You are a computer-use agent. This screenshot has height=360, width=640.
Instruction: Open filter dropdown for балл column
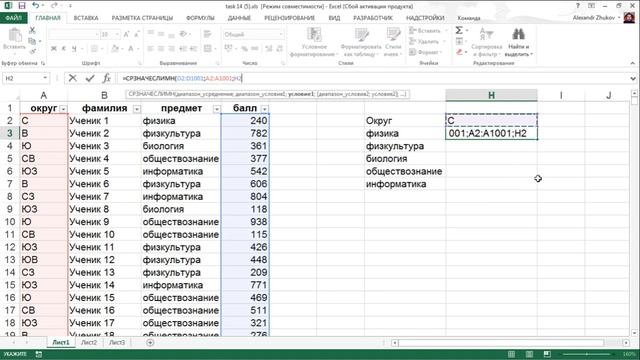point(264,109)
